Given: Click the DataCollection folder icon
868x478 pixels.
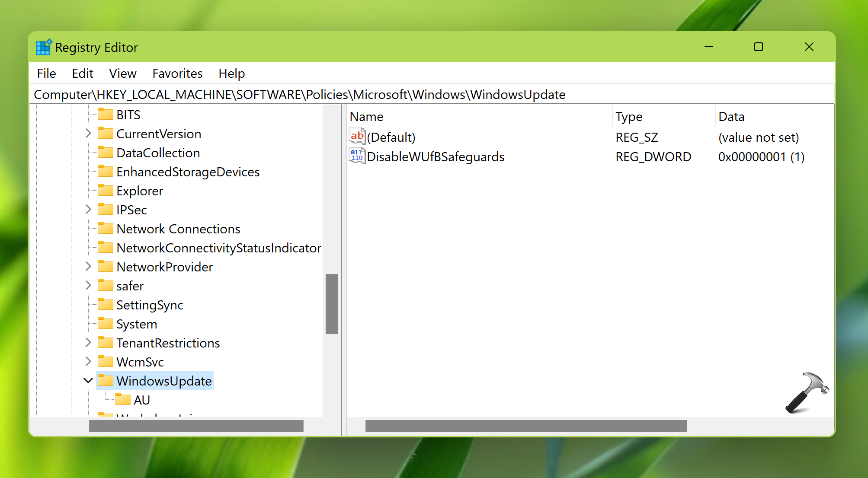Looking at the screenshot, I should (x=105, y=153).
